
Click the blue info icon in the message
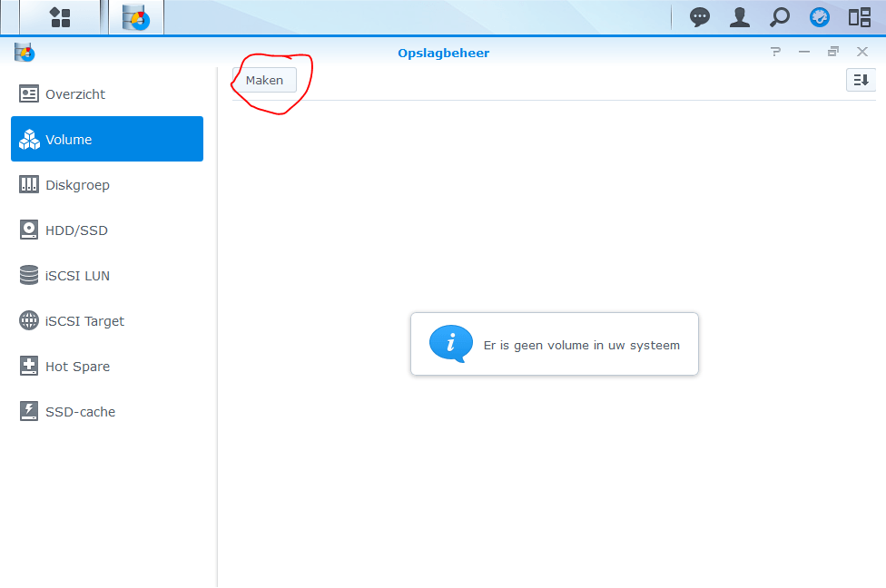point(450,344)
